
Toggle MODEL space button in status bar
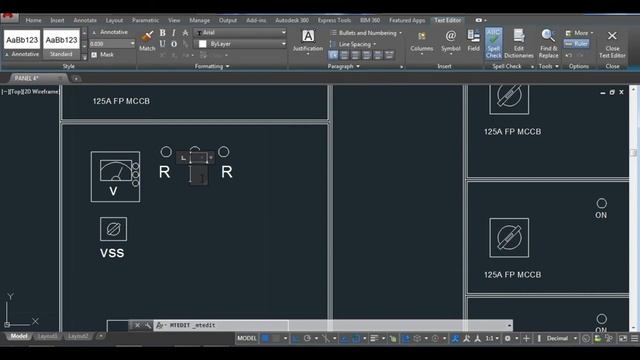coord(247,338)
